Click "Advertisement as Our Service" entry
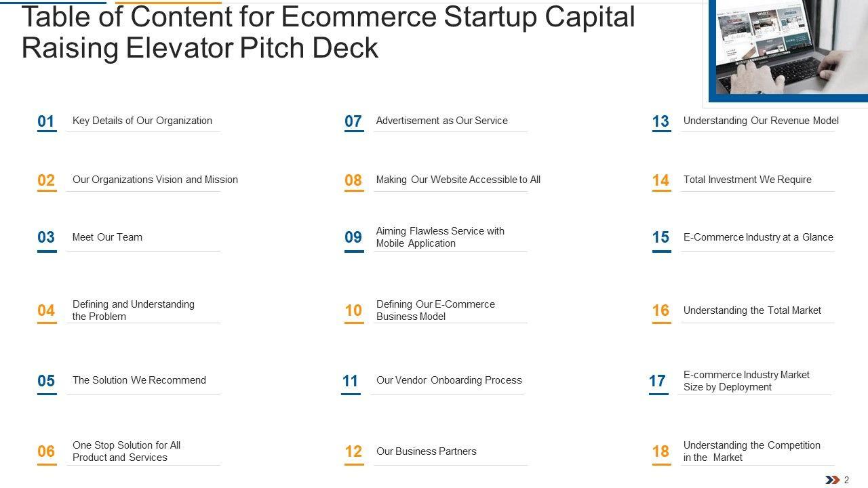 [441, 121]
